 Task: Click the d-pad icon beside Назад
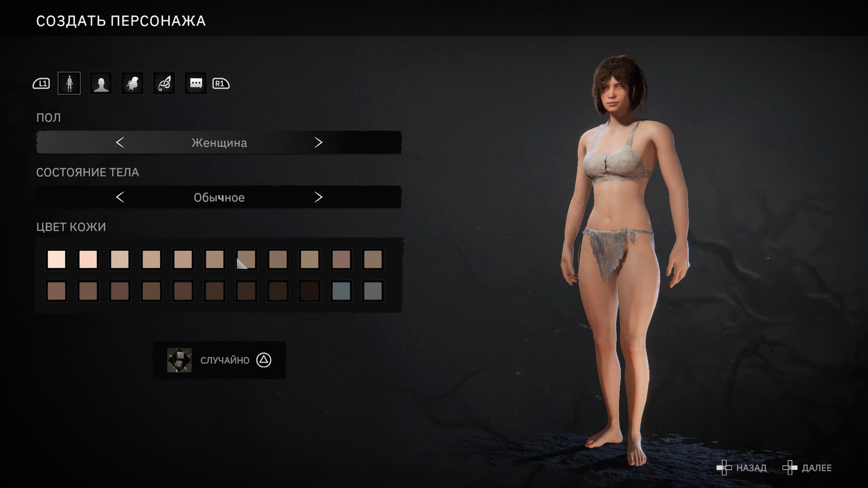pyautogui.click(x=724, y=468)
